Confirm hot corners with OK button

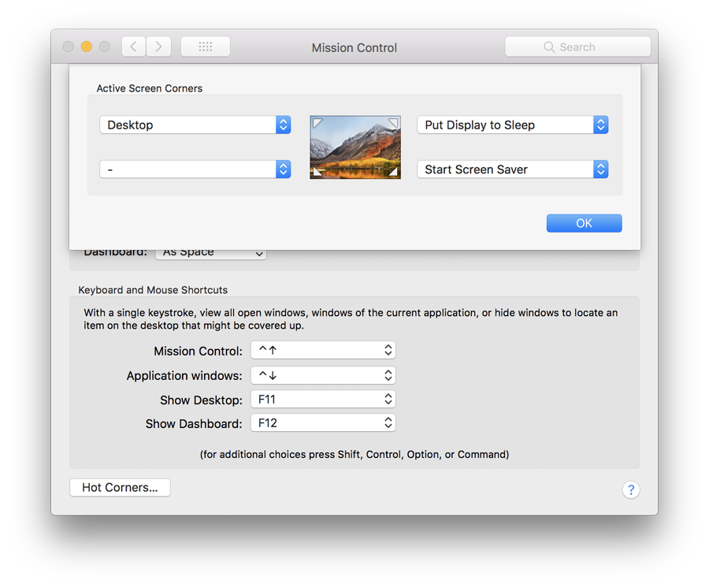[585, 223]
